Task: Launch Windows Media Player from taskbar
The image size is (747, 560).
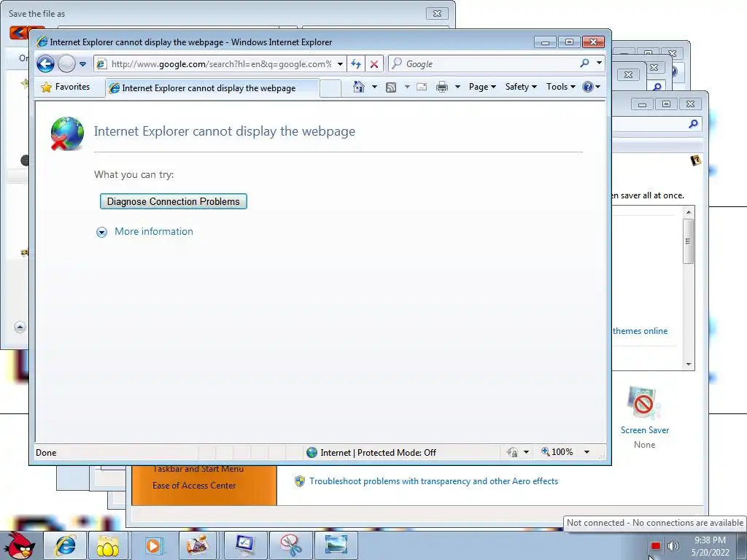Action: pyautogui.click(x=153, y=545)
